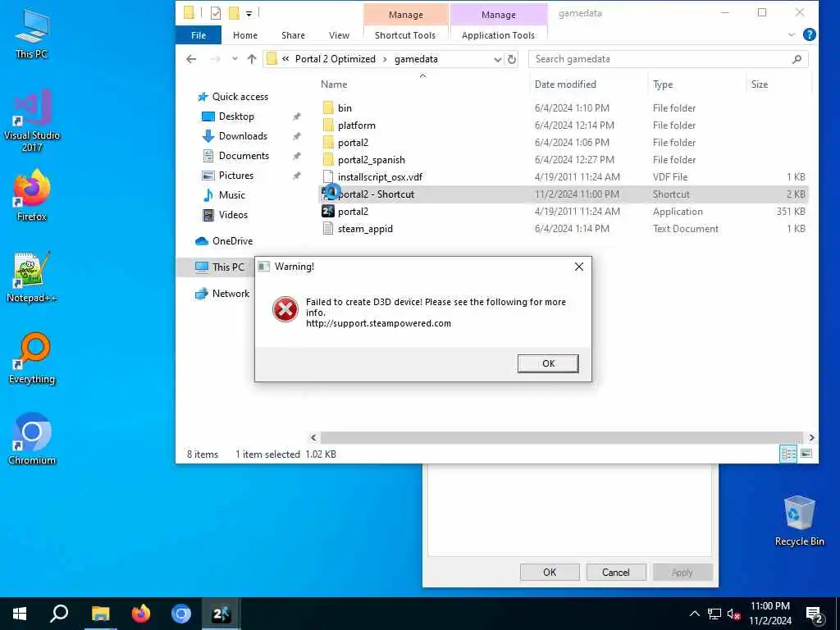Activate Portal 2 taskbar icon

click(221, 614)
